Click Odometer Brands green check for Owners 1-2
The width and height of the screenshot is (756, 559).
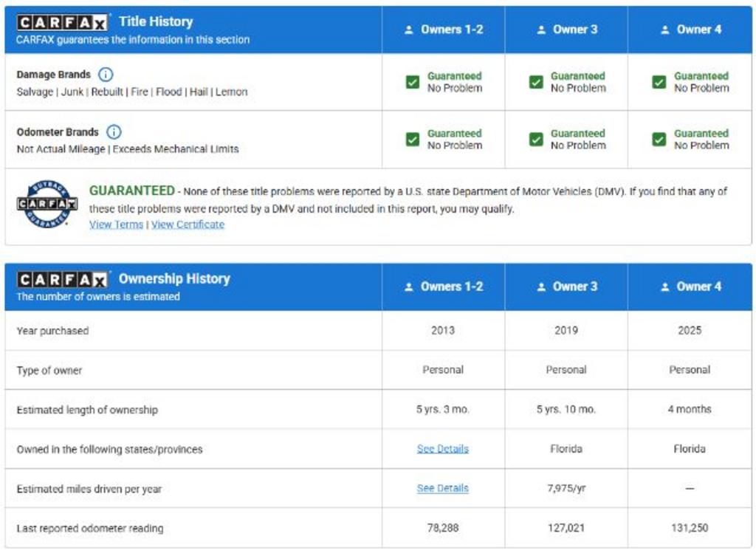tap(413, 140)
